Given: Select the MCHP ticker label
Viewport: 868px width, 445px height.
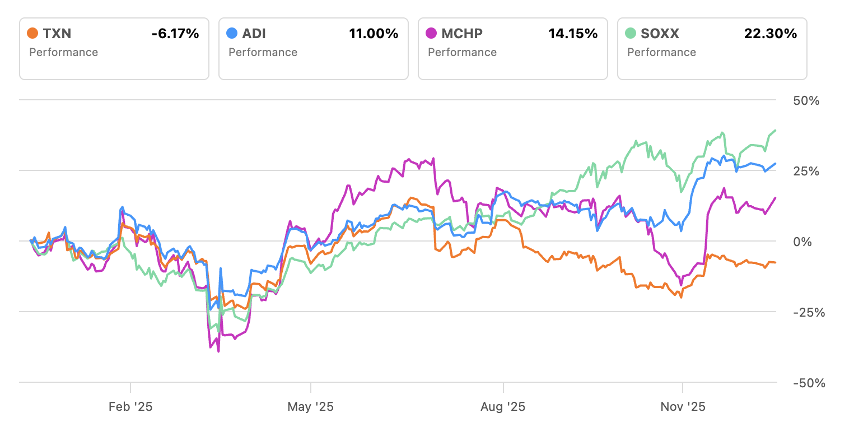Looking at the screenshot, I should pos(462,34).
